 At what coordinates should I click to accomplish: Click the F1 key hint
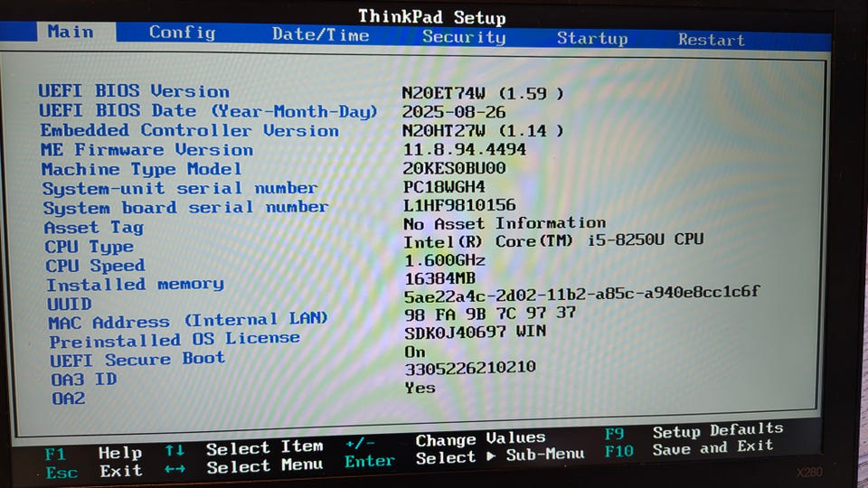[55, 455]
